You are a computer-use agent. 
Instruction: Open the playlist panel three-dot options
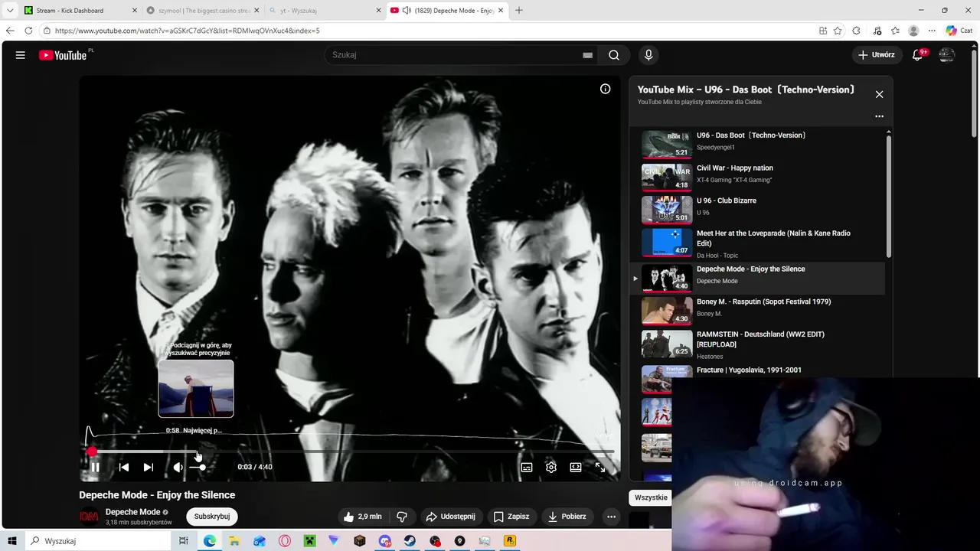879,116
